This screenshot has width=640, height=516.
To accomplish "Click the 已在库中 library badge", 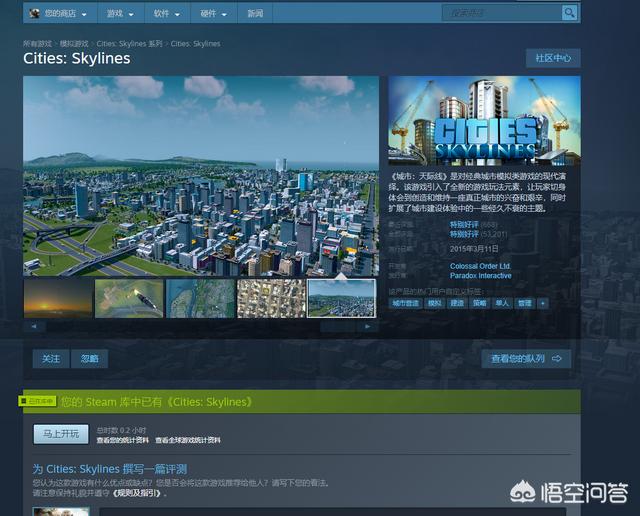I will coord(37,401).
